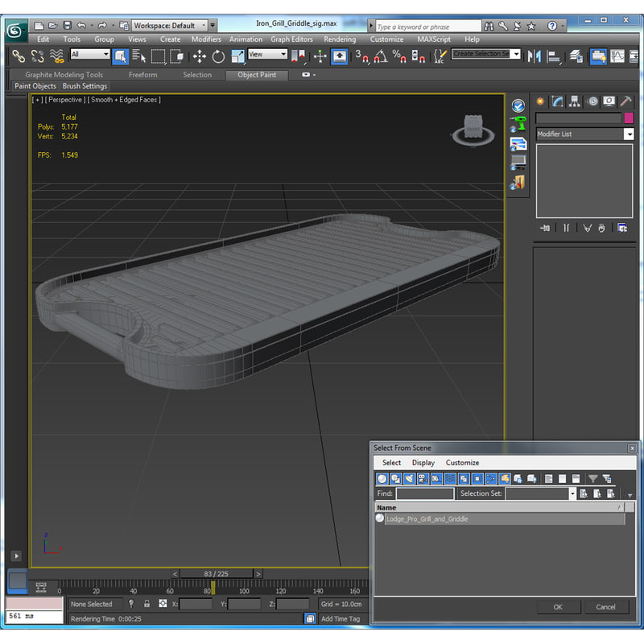Activate the Select and Rotate tool
644x644 pixels.
pyautogui.click(x=217, y=56)
